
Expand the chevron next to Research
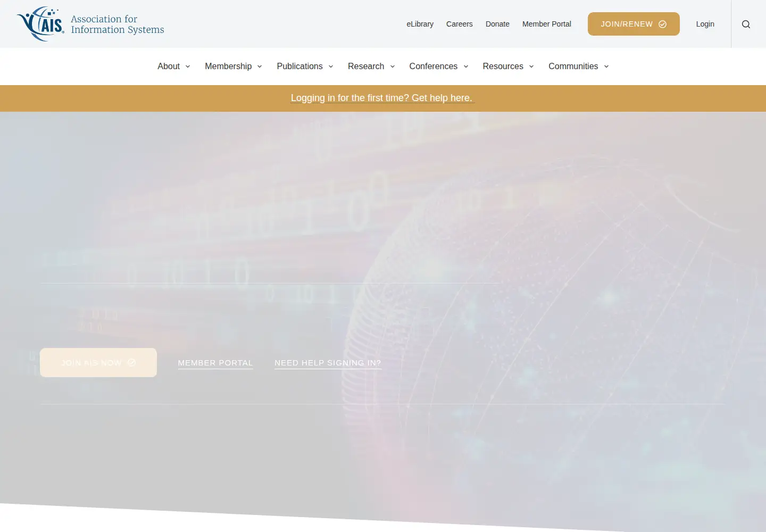click(393, 66)
